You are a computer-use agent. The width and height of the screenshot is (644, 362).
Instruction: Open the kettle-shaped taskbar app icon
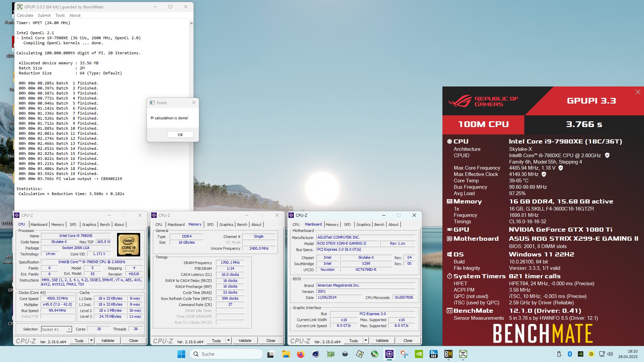coord(345,354)
